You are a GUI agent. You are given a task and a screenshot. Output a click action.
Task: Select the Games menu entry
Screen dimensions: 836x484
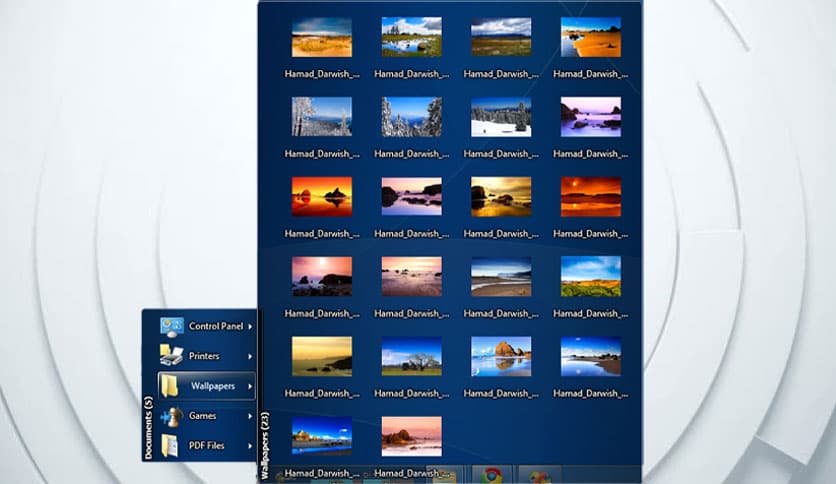tap(207, 416)
